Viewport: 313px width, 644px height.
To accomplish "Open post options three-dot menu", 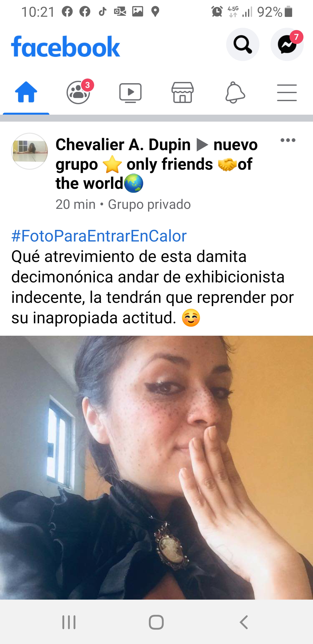I will (x=288, y=140).
